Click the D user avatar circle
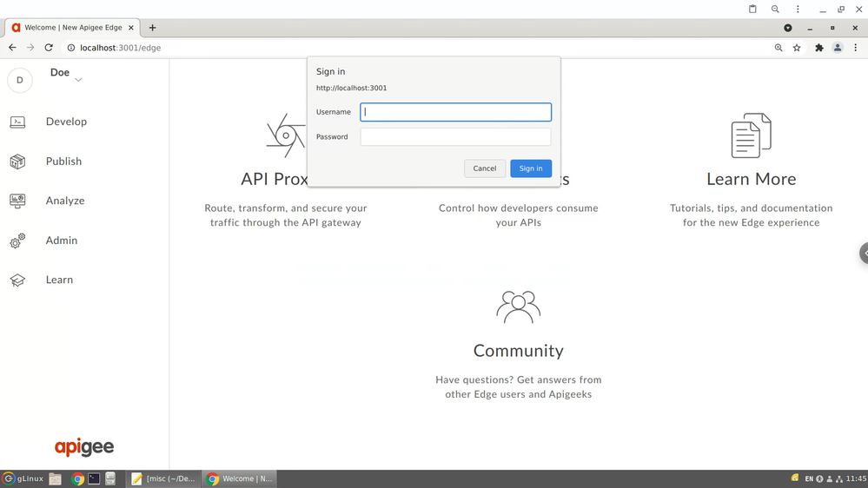 (x=20, y=80)
